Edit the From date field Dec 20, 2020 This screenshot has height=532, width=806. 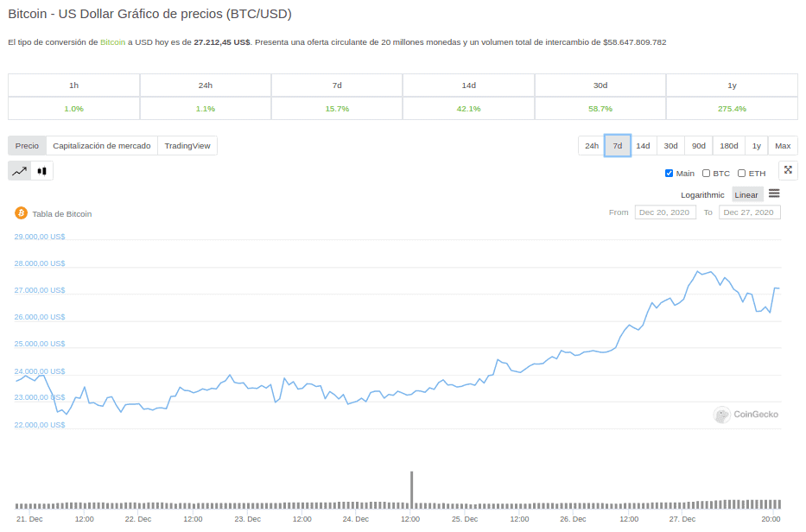point(665,212)
